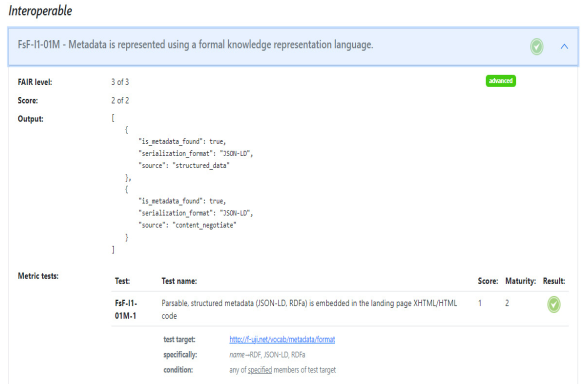Collapse the FsF-I1-01M metric panel chevron

point(564,47)
